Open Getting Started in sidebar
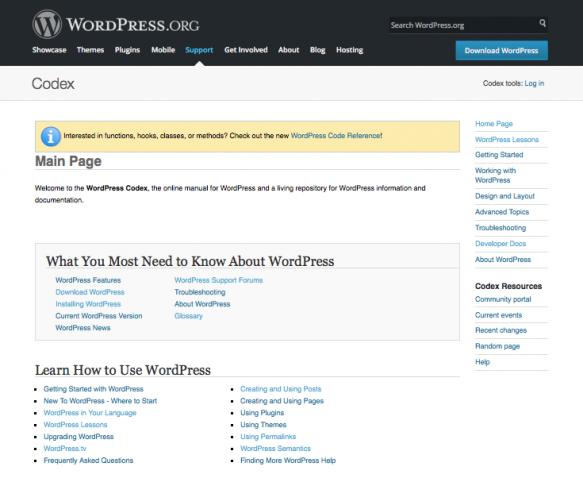583x478 pixels. click(x=499, y=155)
